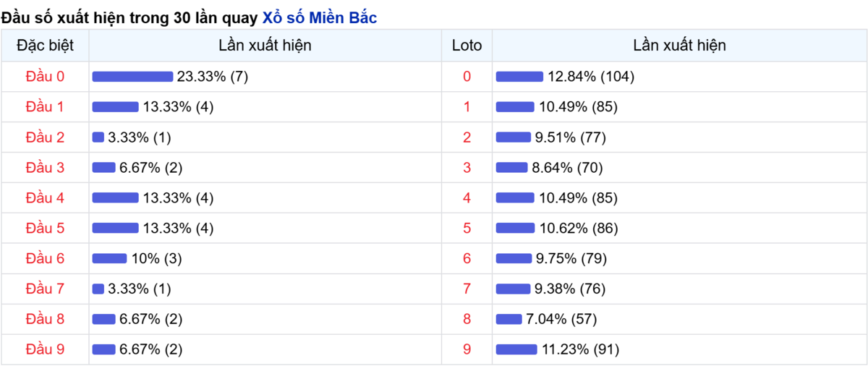Click the 12.84% (104) loto bar
The height and width of the screenshot is (366, 868).
click(519, 77)
